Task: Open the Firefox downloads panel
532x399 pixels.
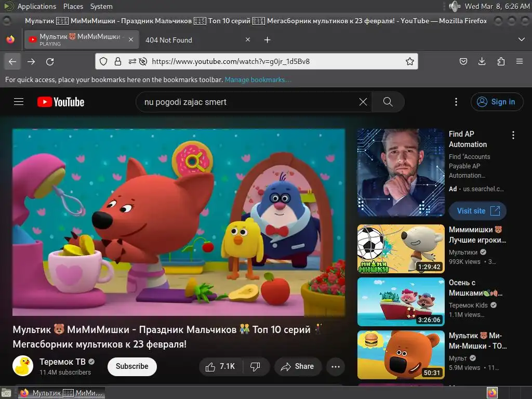Action: coord(482,61)
